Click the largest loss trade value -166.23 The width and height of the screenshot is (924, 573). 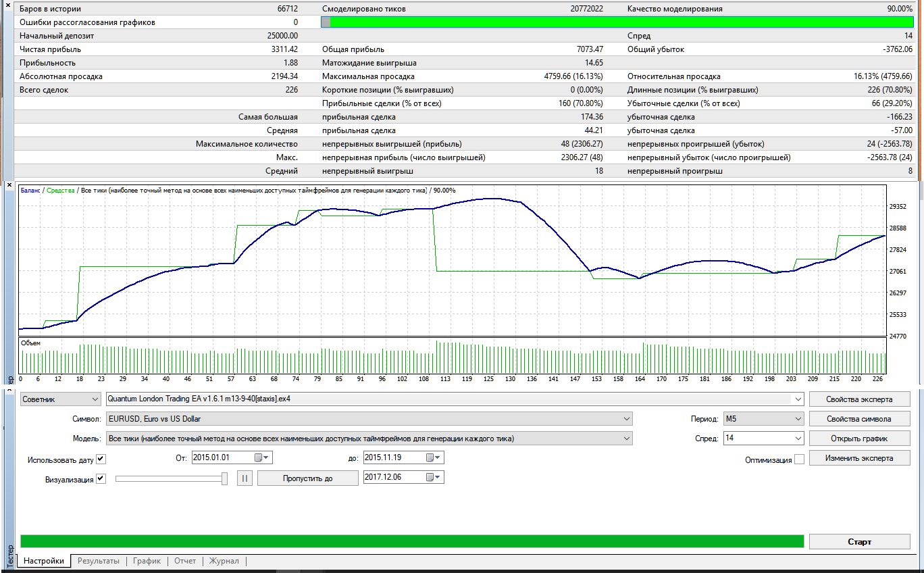(899, 117)
